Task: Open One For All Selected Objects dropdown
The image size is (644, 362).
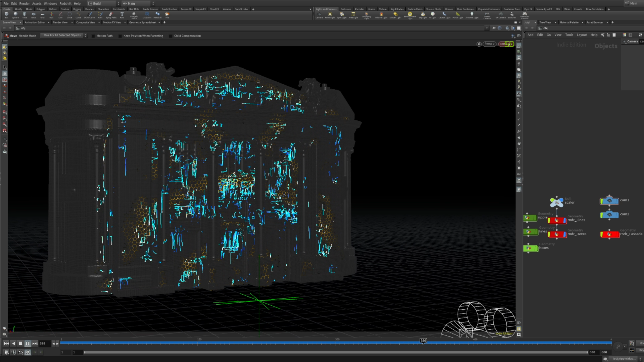Action: [64, 36]
